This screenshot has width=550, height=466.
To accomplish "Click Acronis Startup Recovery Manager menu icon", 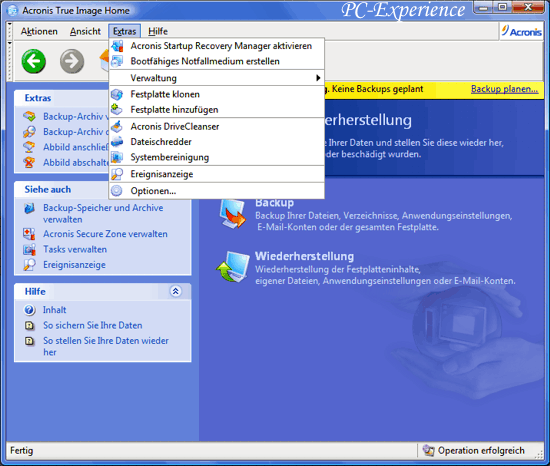I will click(117, 46).
